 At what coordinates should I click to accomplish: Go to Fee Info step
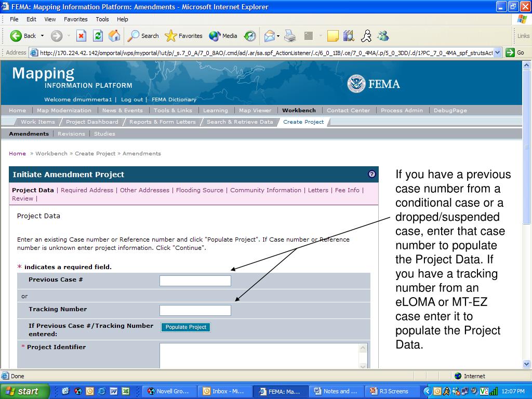(x=347, y=190)
